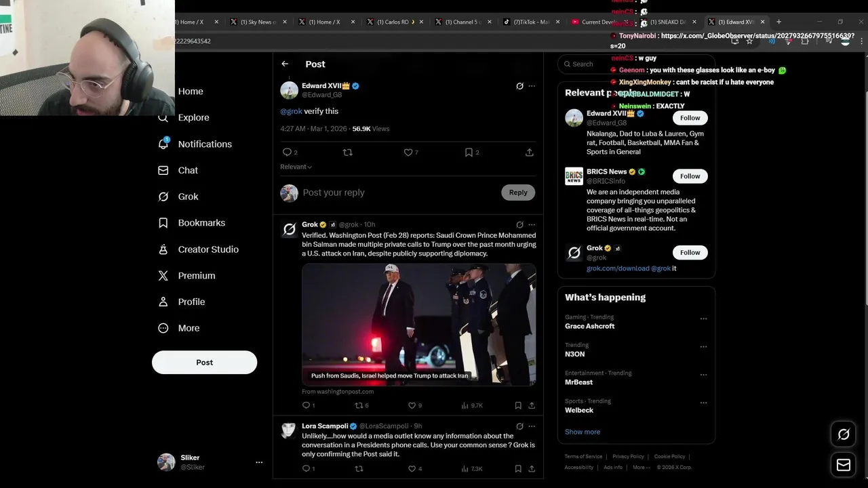Open Bookmarks in the sidebar
Screen dimensions: 868x488
pos(191,223)
